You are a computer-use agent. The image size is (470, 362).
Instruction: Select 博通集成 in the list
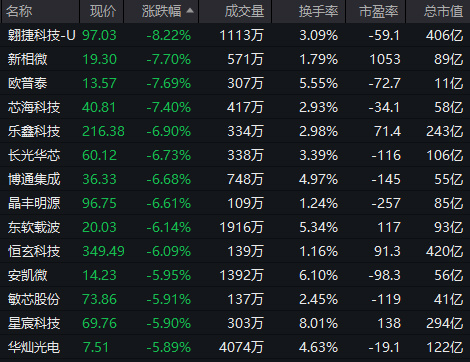click(34, 179)
